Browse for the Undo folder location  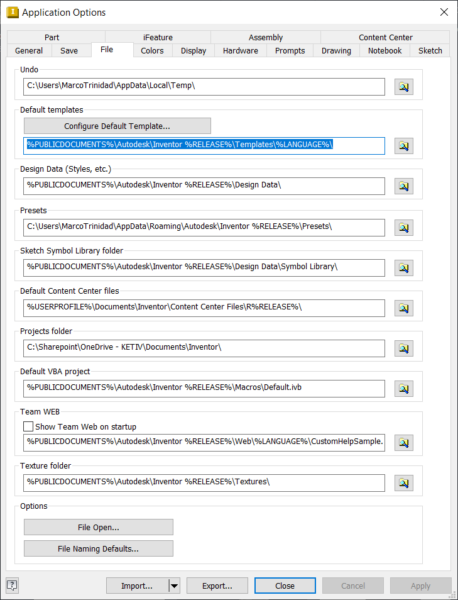pos(404,87)
